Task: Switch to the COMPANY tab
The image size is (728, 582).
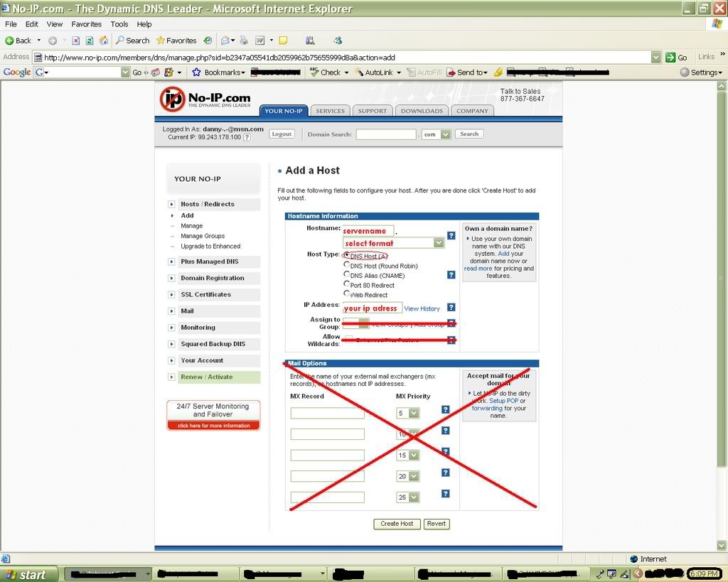Action: click(472, 111)
